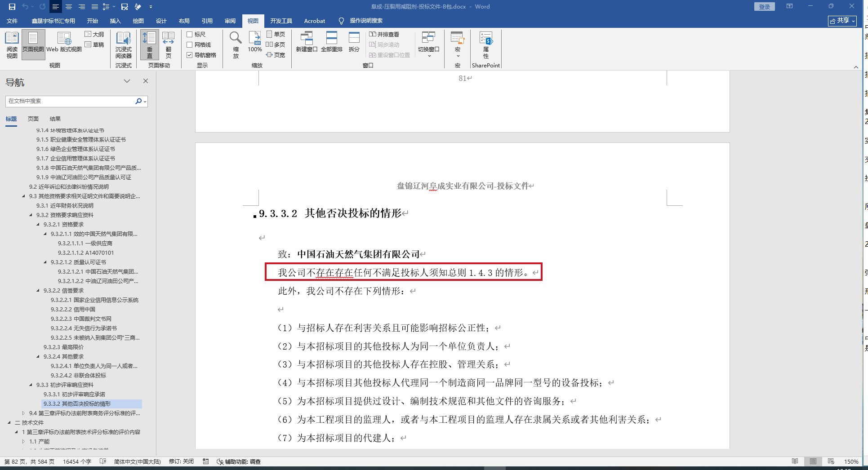Open navigation pane options chevron
Image resolution: width=868 pixels, height=470 pixels.
tap(127, 81)
